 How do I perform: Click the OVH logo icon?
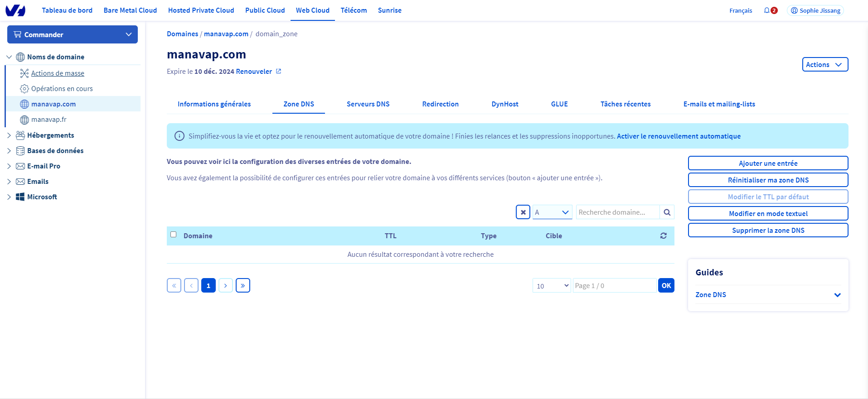tap(15, 10)
